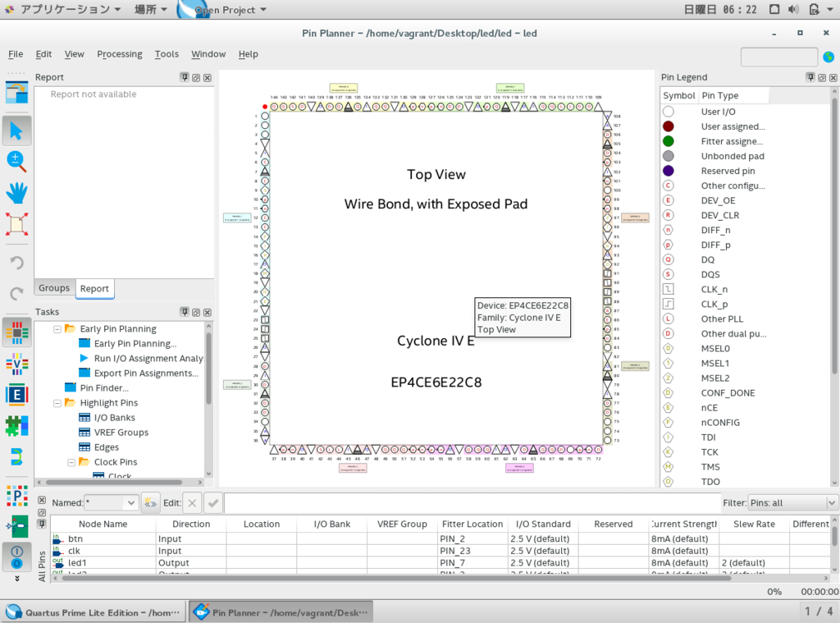Click the green pin-symbol toolbar icon
Screen dimensions: 840x623
coord(16,526)
